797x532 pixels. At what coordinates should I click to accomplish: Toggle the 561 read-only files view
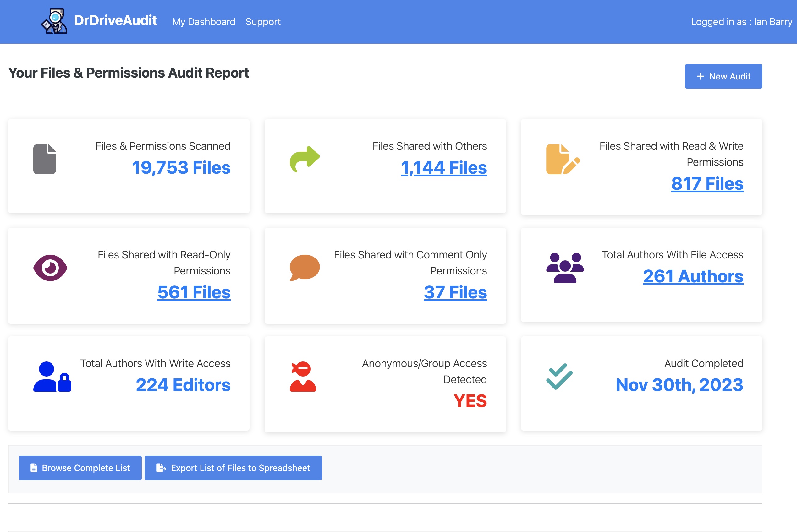[x=194, y=293]
